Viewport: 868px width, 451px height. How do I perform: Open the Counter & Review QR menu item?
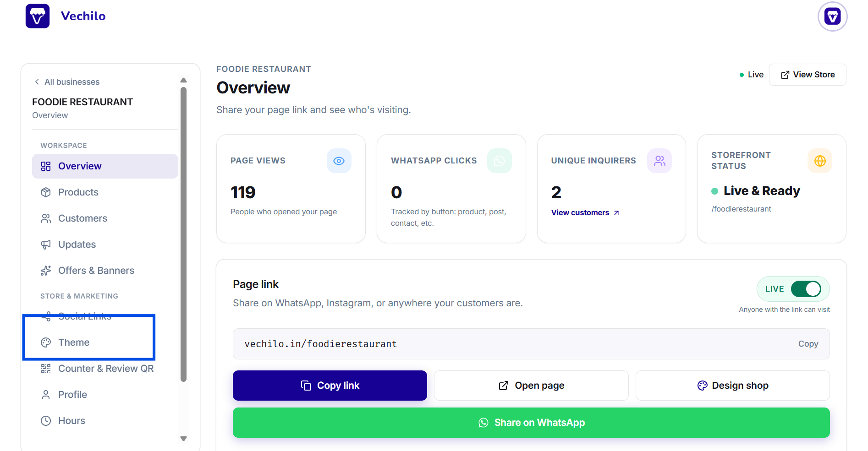coord(105,369)
